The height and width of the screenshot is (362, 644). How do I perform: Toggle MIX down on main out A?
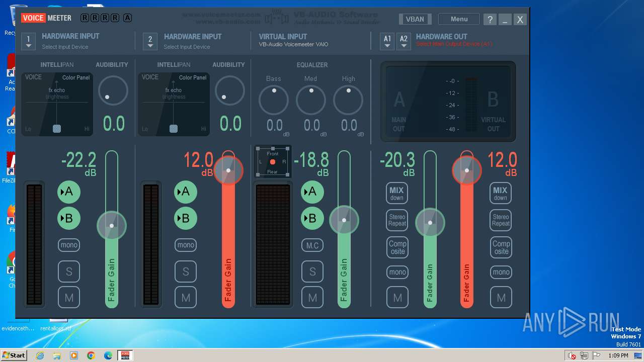coord(397,193)
